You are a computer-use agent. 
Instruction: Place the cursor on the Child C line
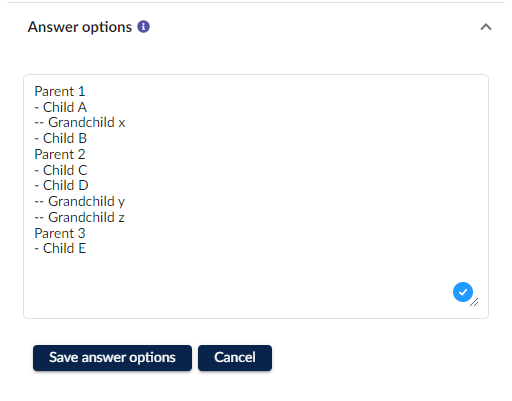(61, 170)
